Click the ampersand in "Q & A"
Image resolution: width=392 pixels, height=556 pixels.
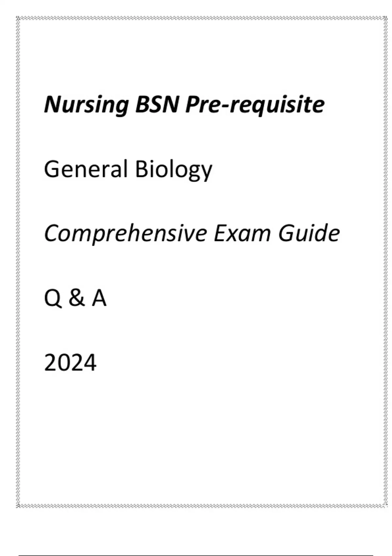[x=76, y=298]
